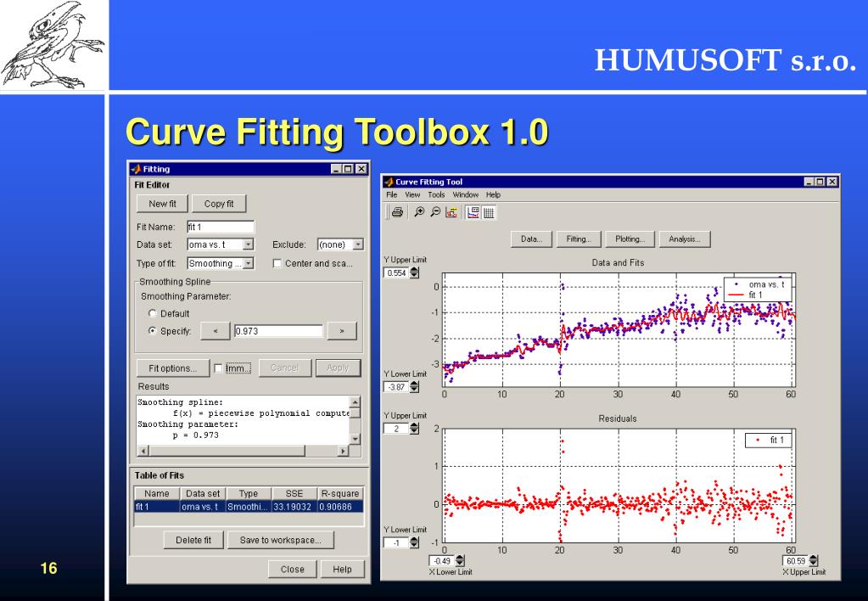868x601 pixels.
Task: Click the smoothing parameter 0.973 field
Action: 278,331
